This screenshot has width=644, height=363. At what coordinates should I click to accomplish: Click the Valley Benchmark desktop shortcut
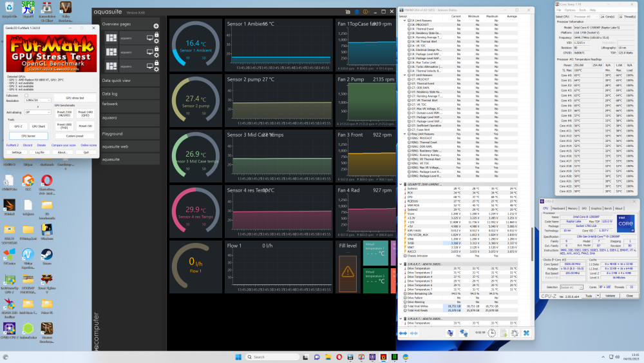(x=65, y=11)
